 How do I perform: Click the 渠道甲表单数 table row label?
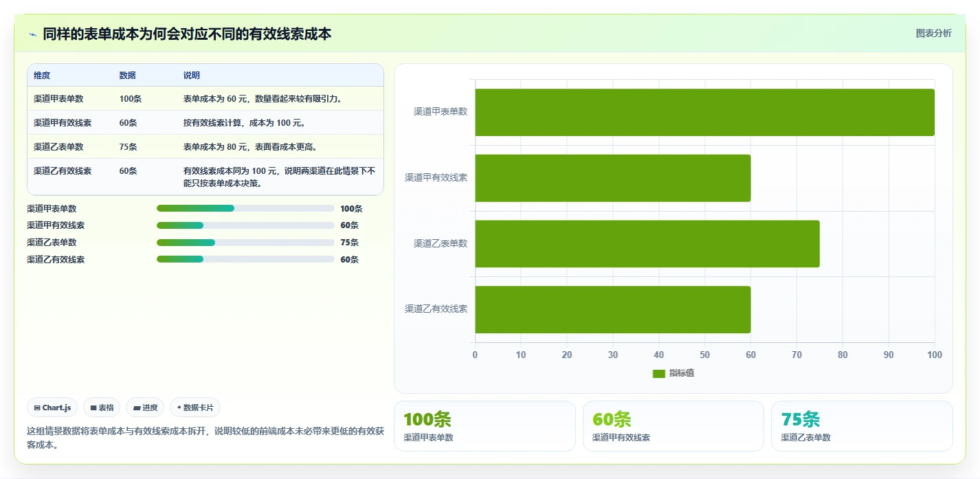point(58,99)
